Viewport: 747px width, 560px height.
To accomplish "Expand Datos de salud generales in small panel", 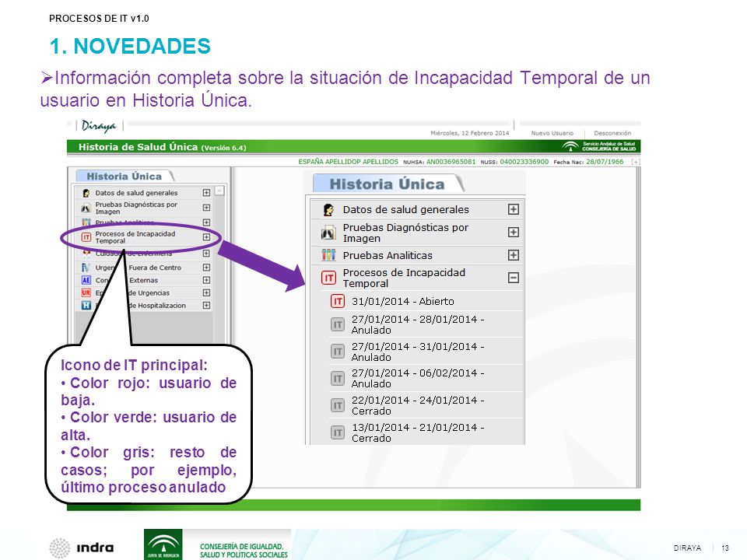I will [x=206, y=193].
